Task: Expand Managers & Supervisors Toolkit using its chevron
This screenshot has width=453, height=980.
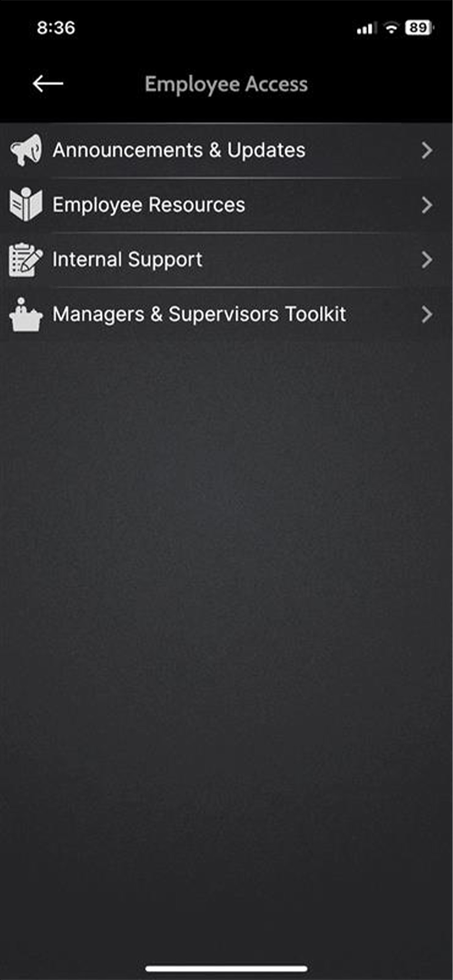Action: 427,315
